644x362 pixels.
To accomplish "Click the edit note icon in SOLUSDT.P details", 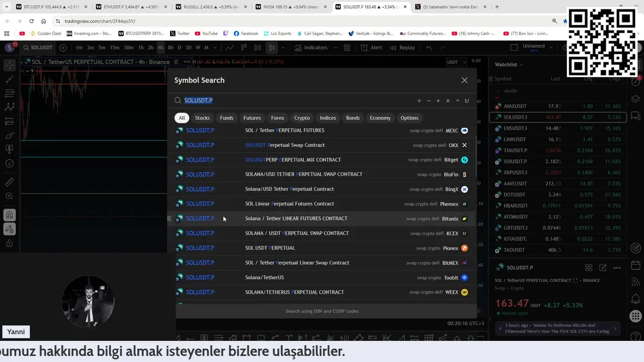I will pos(603,268).
